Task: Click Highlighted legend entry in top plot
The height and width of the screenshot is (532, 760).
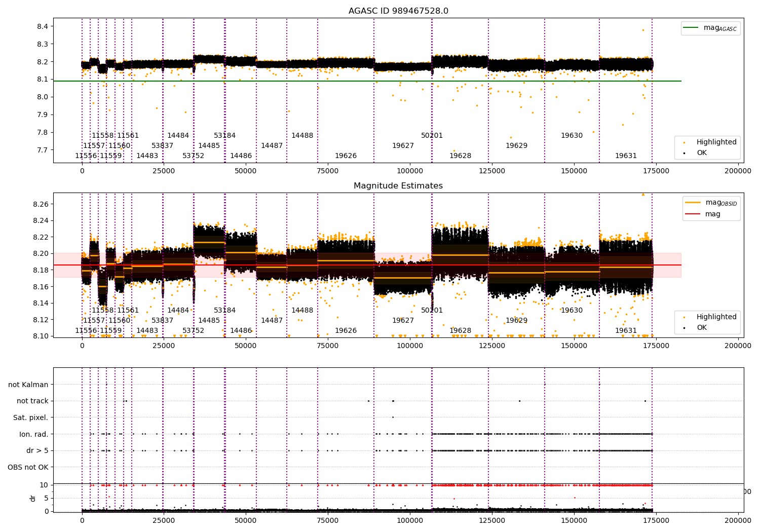Action: pyautogui.click(x=710, y=142)
